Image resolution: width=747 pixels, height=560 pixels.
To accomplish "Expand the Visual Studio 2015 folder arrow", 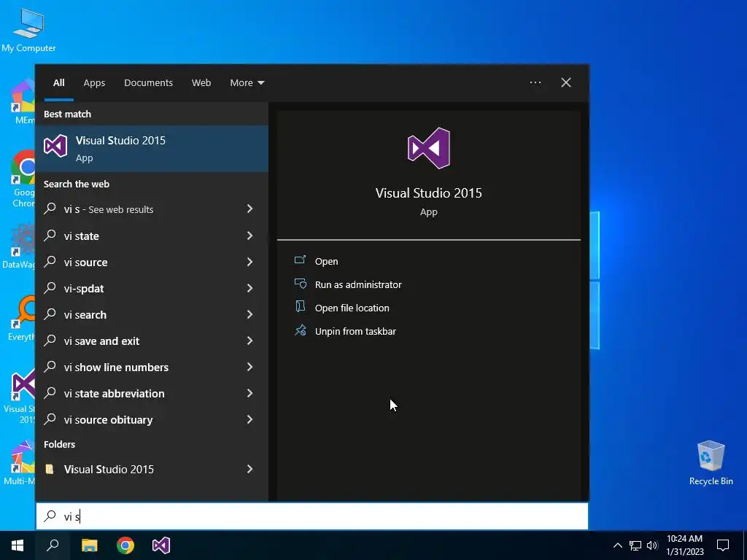I will [249, 469].
